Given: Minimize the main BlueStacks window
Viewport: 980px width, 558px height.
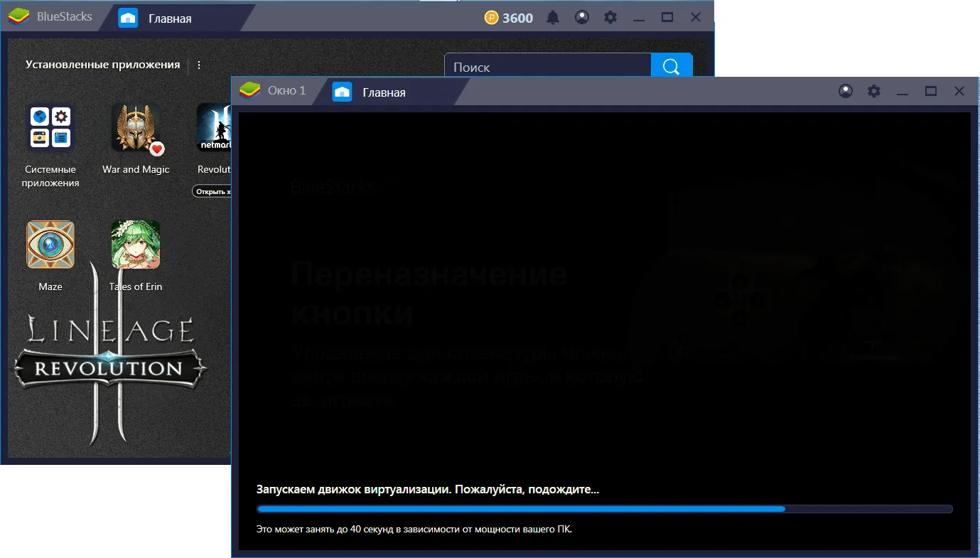Looking at the screenshot, I should point(639,18).
